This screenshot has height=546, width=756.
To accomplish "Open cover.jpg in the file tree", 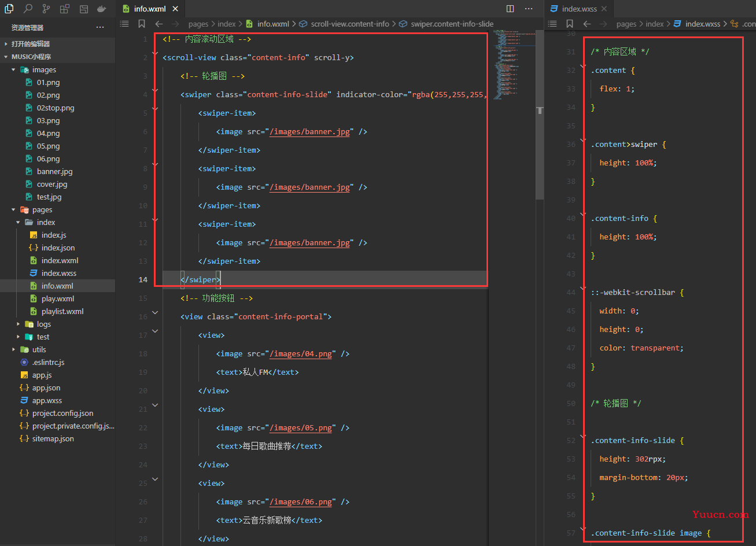I will pyautogui.click(x=52, y=184).
